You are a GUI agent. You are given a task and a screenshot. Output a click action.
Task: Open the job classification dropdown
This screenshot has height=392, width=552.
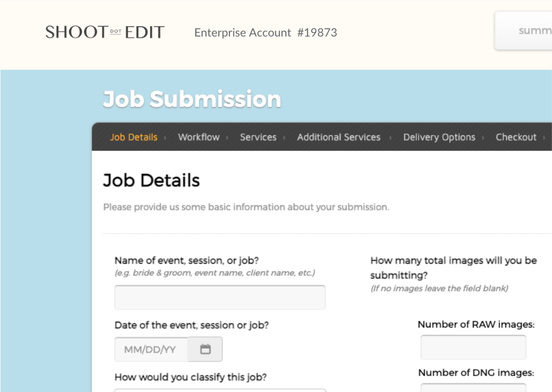(x=220, y=390)
